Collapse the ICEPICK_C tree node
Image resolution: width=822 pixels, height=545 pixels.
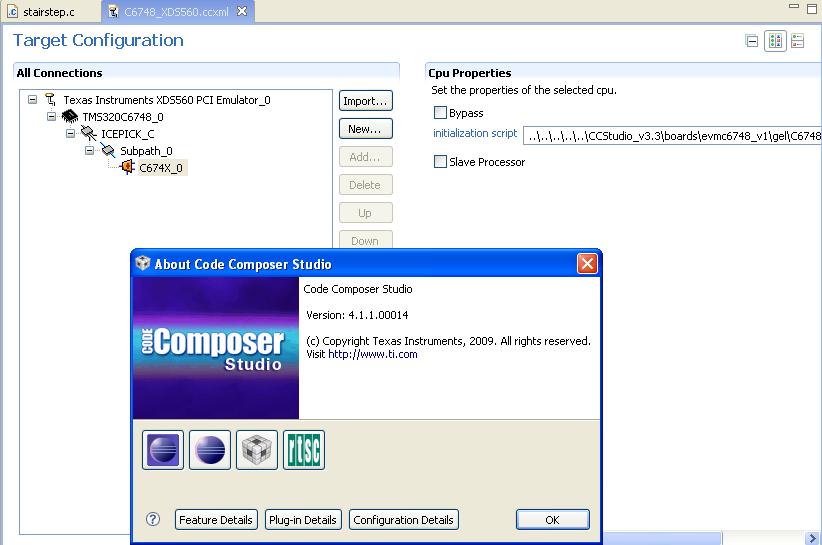(70, 134)
